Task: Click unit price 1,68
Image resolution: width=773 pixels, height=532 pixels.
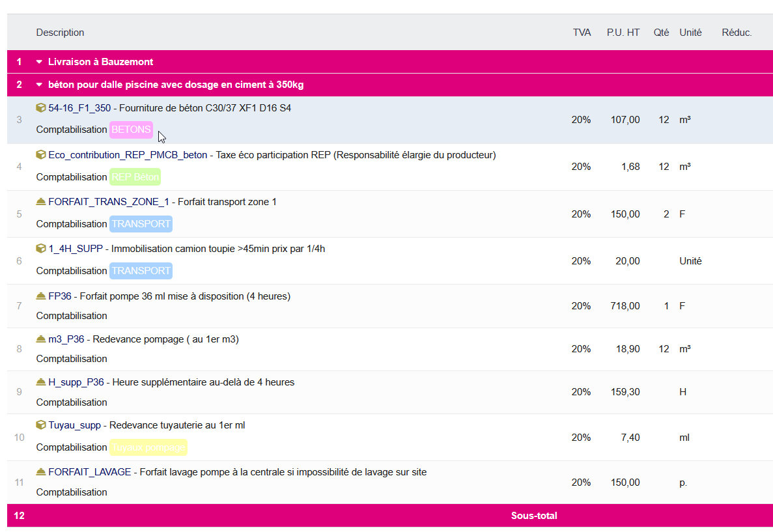Action: click(x=630, y=167)
